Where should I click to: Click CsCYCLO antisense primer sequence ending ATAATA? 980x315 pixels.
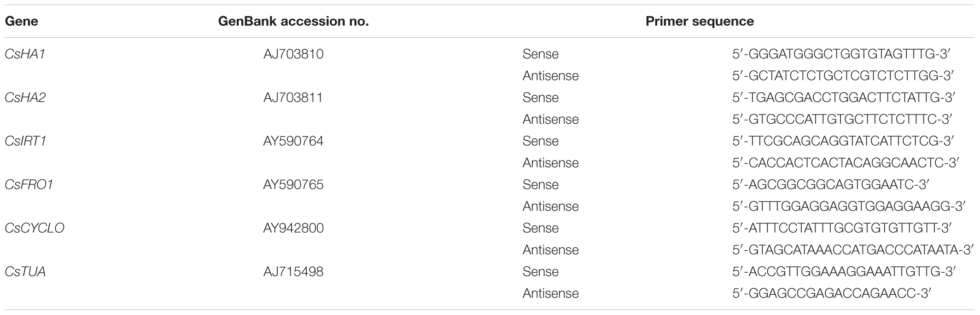tap(853, 250)
